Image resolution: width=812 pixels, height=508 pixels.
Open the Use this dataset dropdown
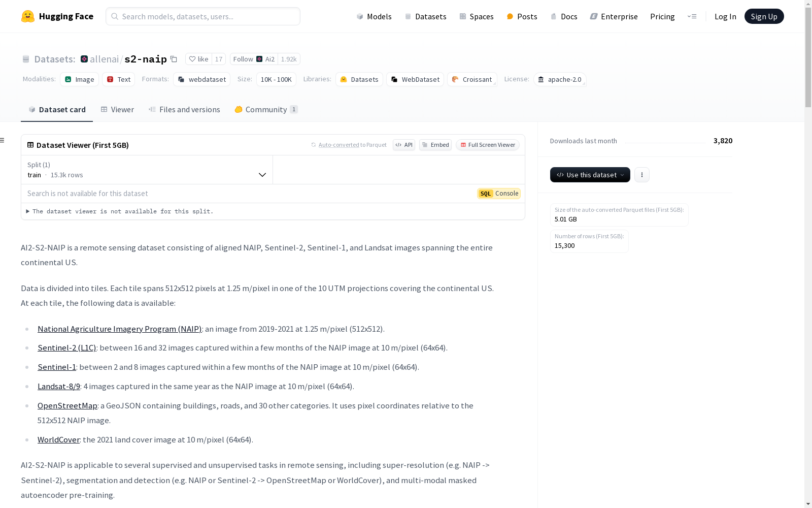[590, 175]
